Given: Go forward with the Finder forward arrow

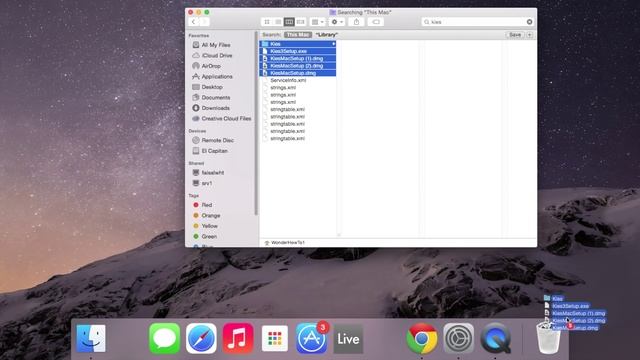Looking at the screenshot, I should coord(204,22).
